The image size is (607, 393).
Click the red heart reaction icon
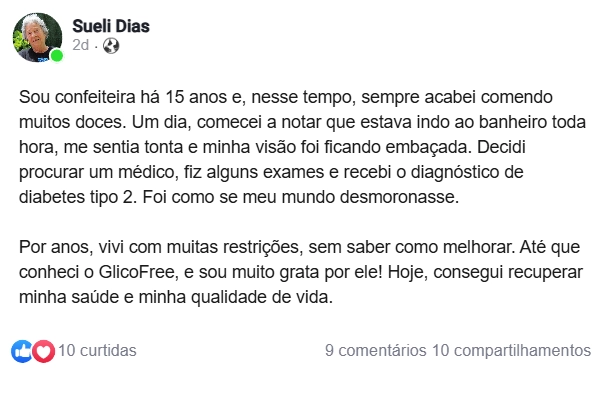[x=43, y=351]
